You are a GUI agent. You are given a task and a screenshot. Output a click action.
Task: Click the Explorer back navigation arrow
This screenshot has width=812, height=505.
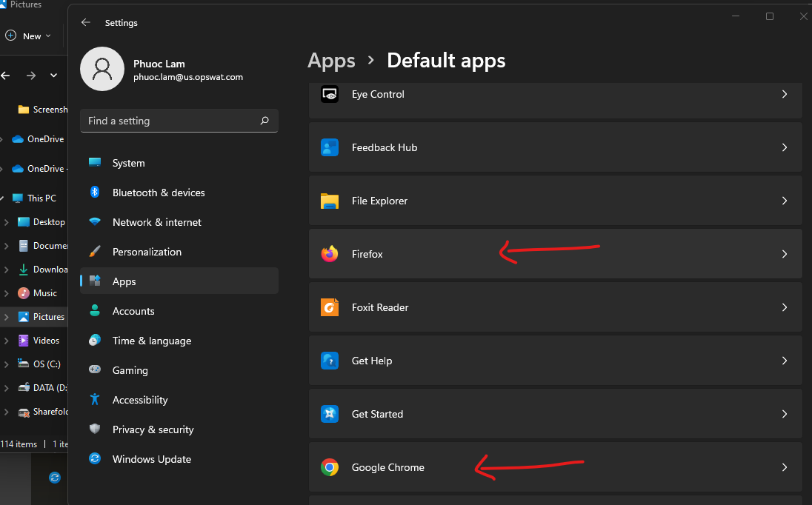6,76
